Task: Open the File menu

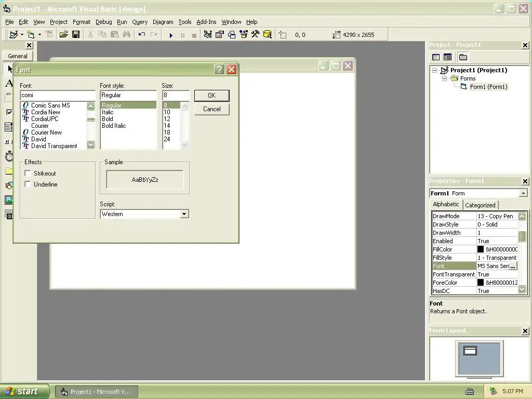Action: click(9, 22)
